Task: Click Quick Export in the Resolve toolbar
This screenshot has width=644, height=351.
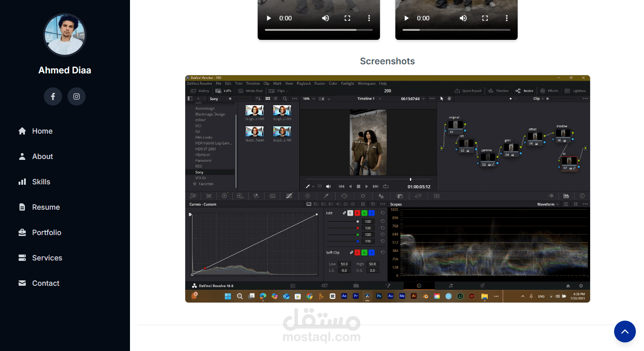Action: tap(468, 91)
